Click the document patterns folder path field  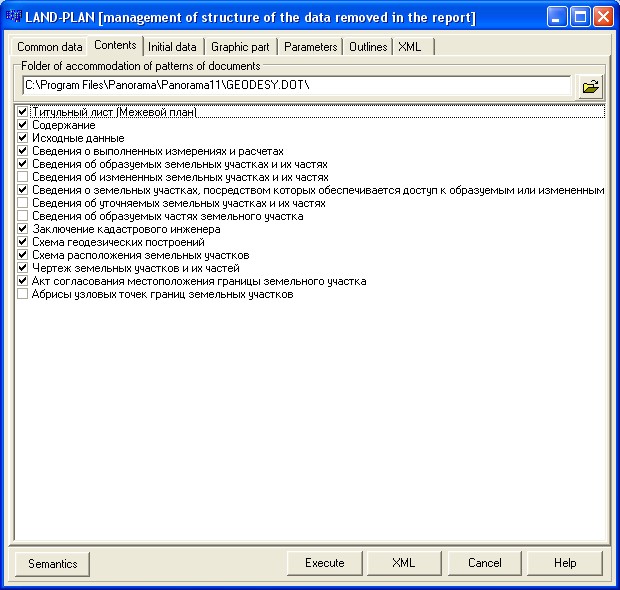(x=295, y=86)
